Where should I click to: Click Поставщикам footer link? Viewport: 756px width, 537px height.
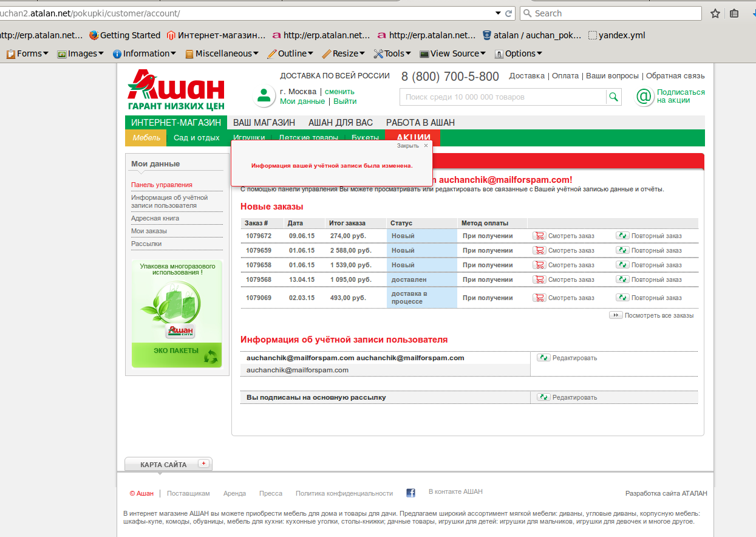pos(188,493)
